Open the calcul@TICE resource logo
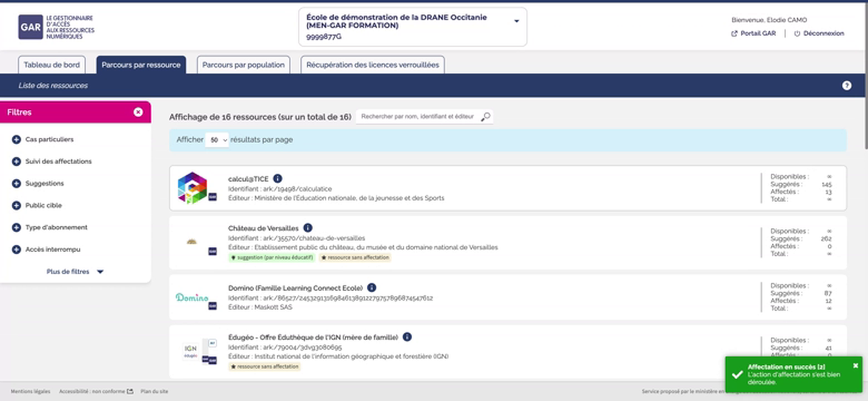 tap(193, 188)
